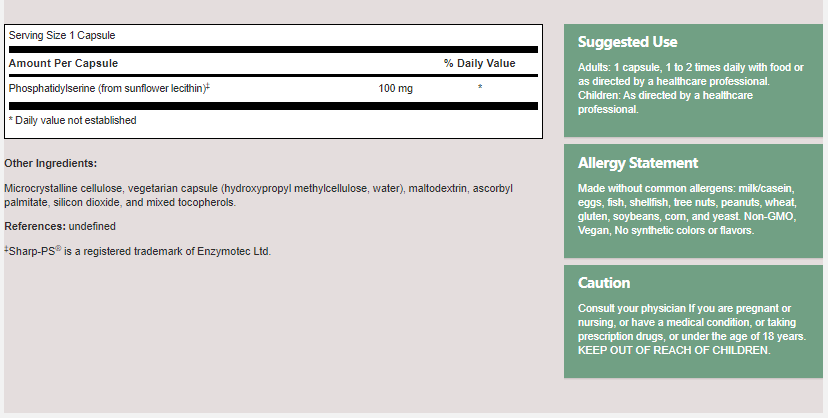Click the asterisk in the Daily Value column

(x=480, y=88)
